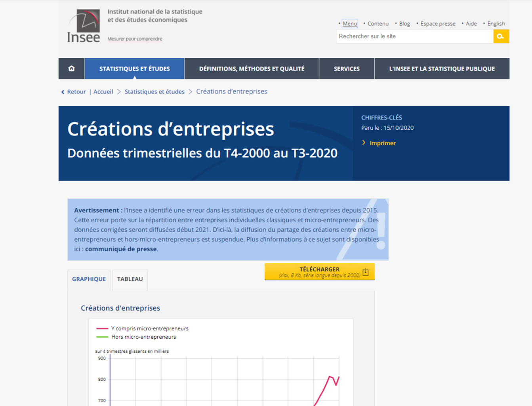Toggle the 'Y compris micro-entrepreneurs' legend entry
This screenshot has width=532, height=406.
[150, 328]
